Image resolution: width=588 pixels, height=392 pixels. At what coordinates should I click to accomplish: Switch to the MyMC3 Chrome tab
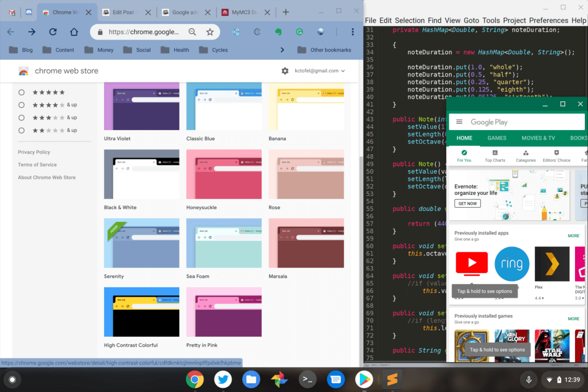(x=246, y=12)
